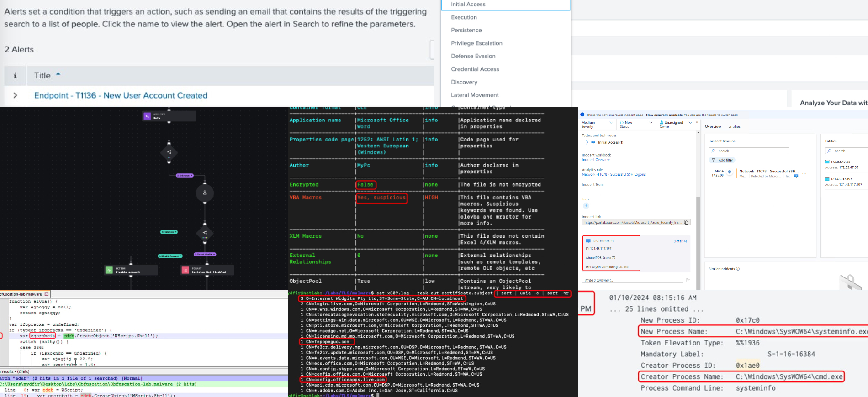Open the Incident Overview workbook link
The image size is (868, 397).
coord(596,160)
